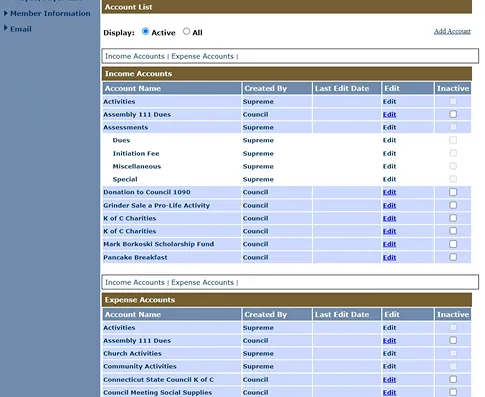Click the Community Activities expense account name
485x397 pixels.
click(140, 366)
